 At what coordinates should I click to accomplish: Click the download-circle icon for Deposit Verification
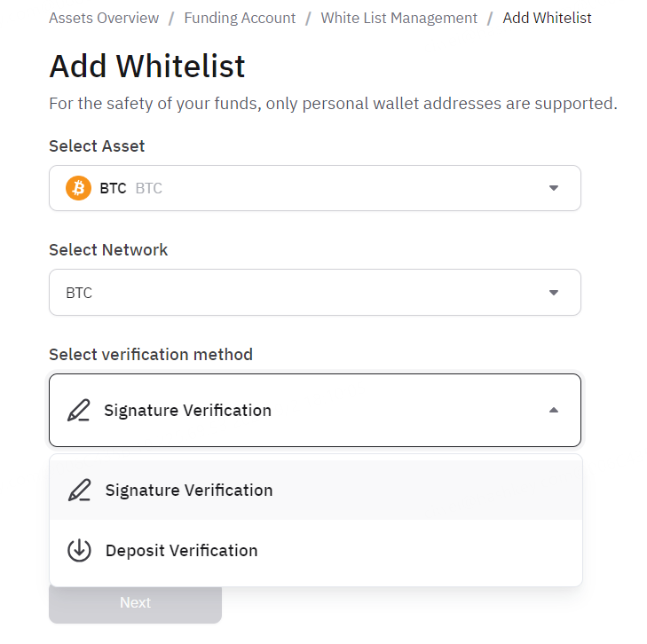[79, 550]
